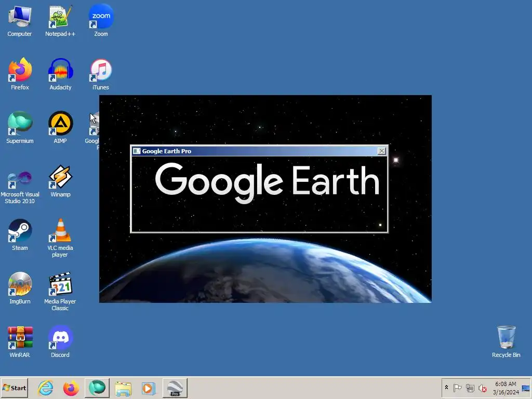Open the clock showing 6:08 AM
532x399 pixels.
[506, 388]
